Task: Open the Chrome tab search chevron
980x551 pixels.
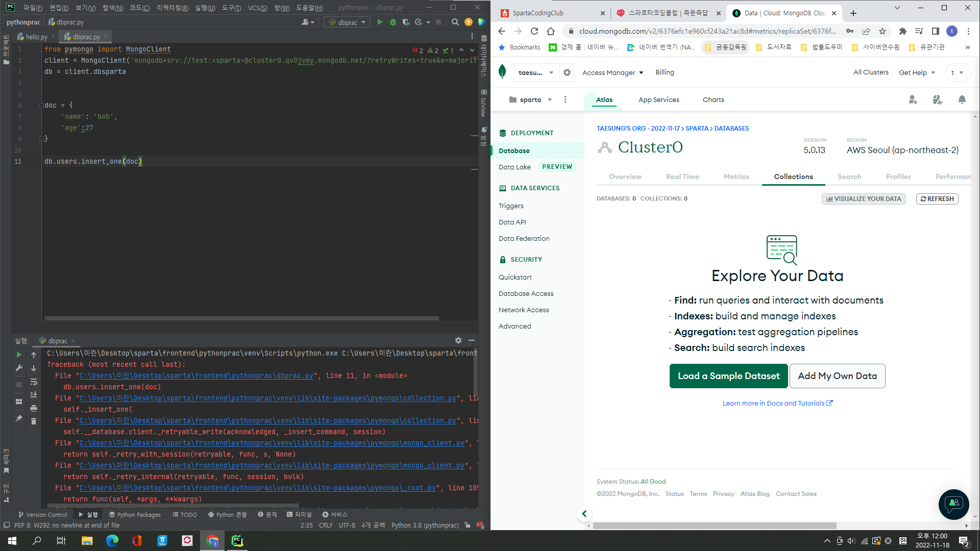Action: (x=897, y=8)
